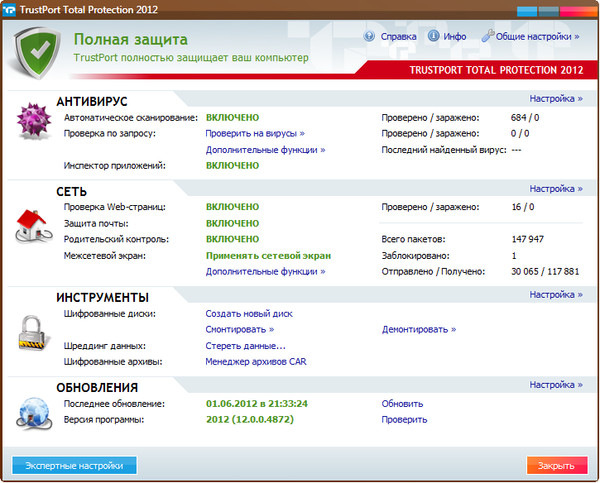Click the red-roof house Network icon

pos(33,226)
